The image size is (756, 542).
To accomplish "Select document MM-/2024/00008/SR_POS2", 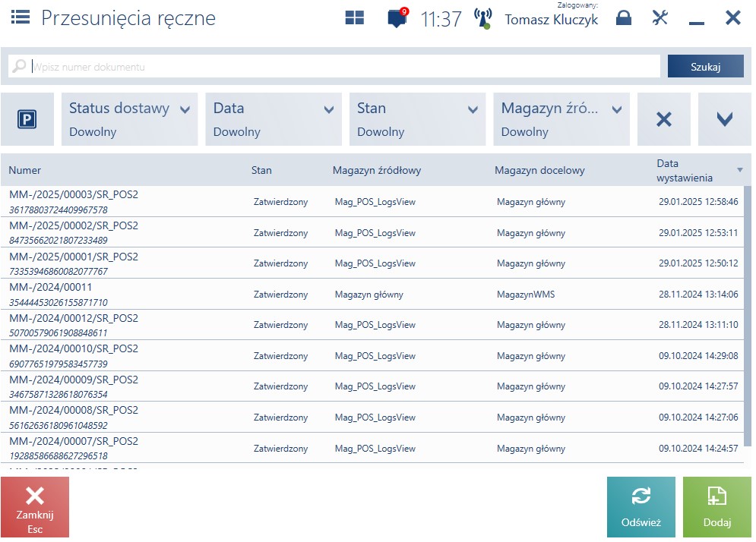I will (372, 418).
